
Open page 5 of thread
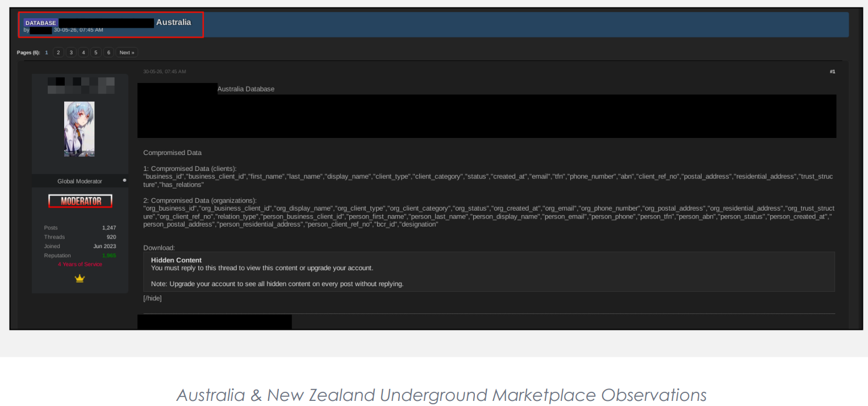pos(96,52)
